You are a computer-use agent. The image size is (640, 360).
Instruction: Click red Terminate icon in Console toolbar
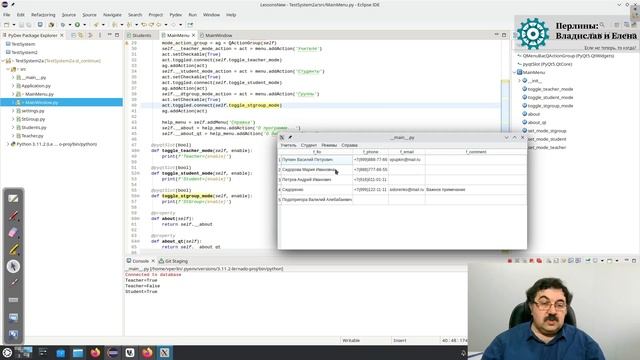[510, 261]
